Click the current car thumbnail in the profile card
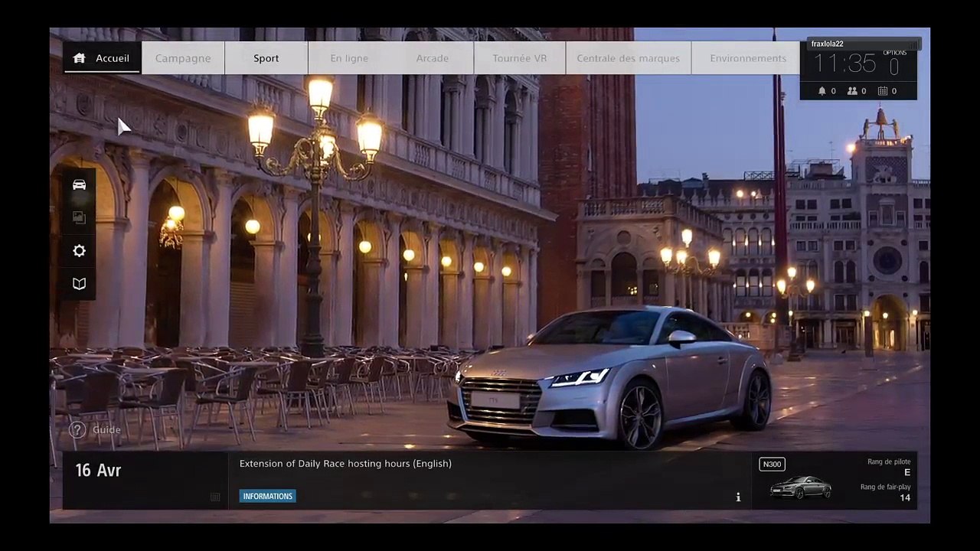980x551 pixels. pyautogui.click(x=801, y=487)
